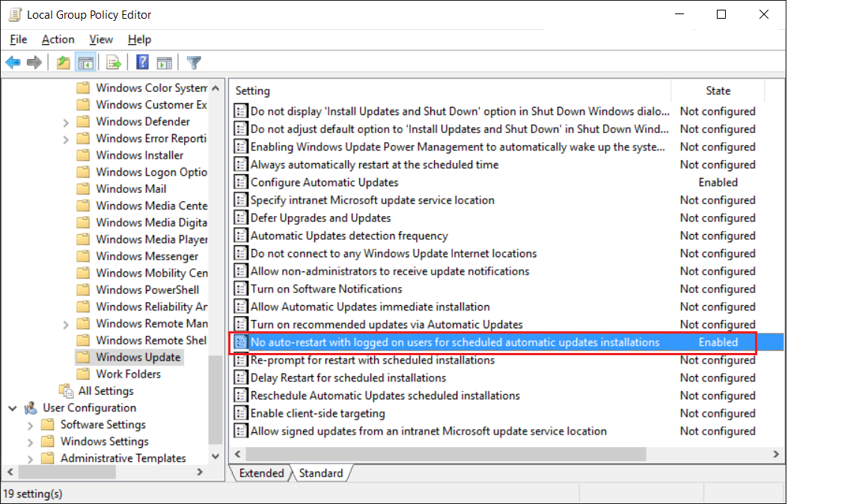Screen dimensions: 862x504
Task: Select Defer Upgrades and Updates policy
Action: 320,218
